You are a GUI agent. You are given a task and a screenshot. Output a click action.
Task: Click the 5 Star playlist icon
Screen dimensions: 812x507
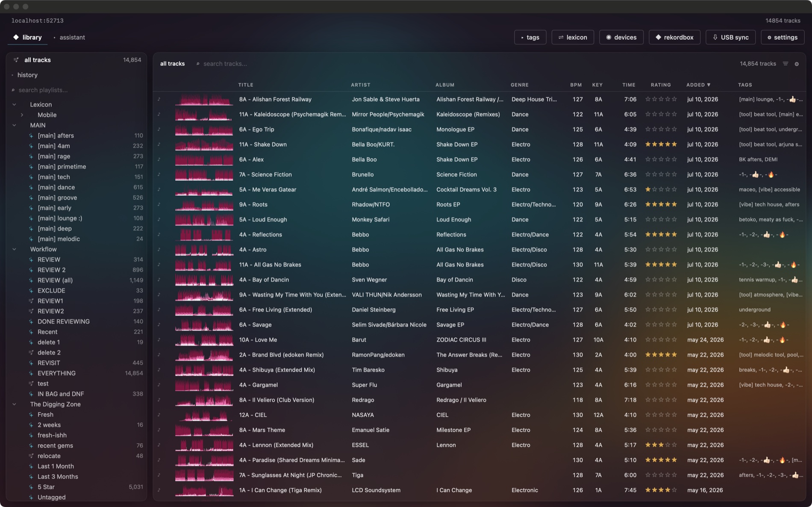click(x=31, y=486)
